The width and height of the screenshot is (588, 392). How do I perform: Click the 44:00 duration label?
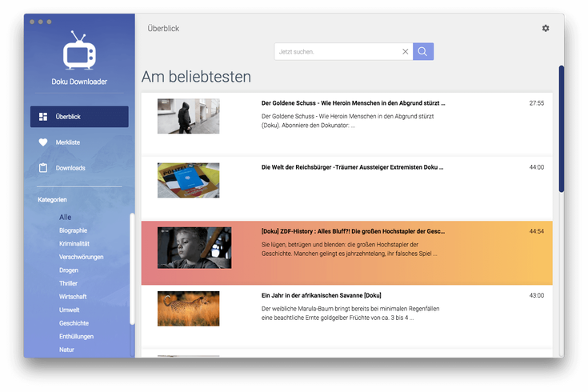(537, 167)
